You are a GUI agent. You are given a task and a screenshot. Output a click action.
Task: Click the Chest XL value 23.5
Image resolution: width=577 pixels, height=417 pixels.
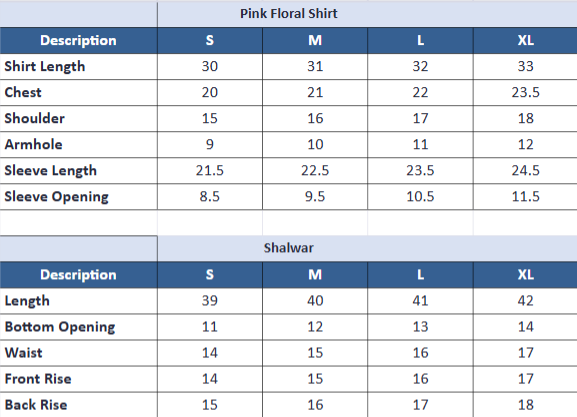pyautogui.click(x=525, y=93)
